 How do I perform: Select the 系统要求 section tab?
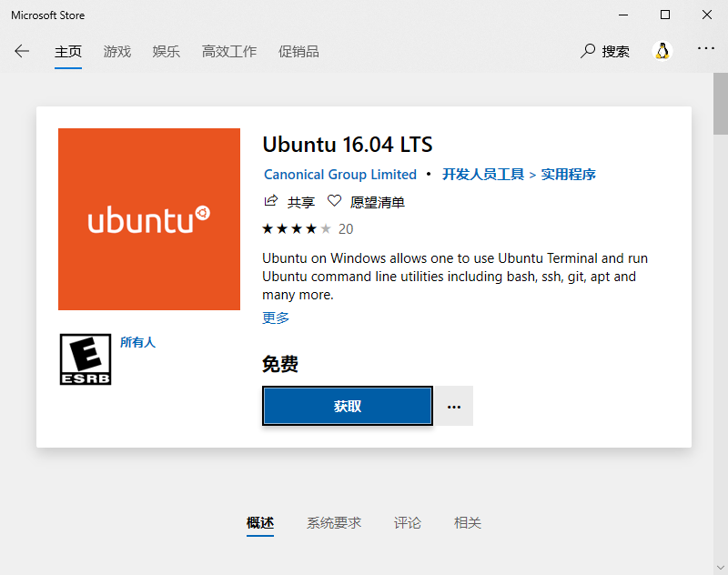tap(334, 523)
